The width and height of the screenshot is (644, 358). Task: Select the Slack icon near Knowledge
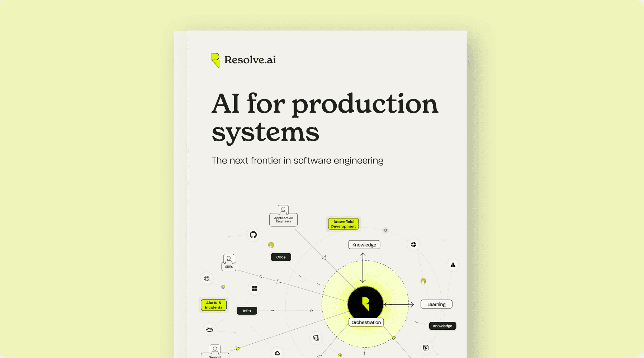pos(413,244)
